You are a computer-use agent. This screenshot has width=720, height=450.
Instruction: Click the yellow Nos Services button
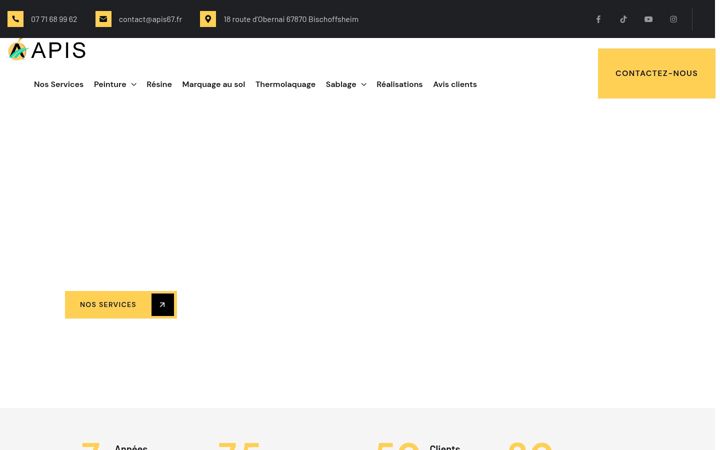[121, 304]
